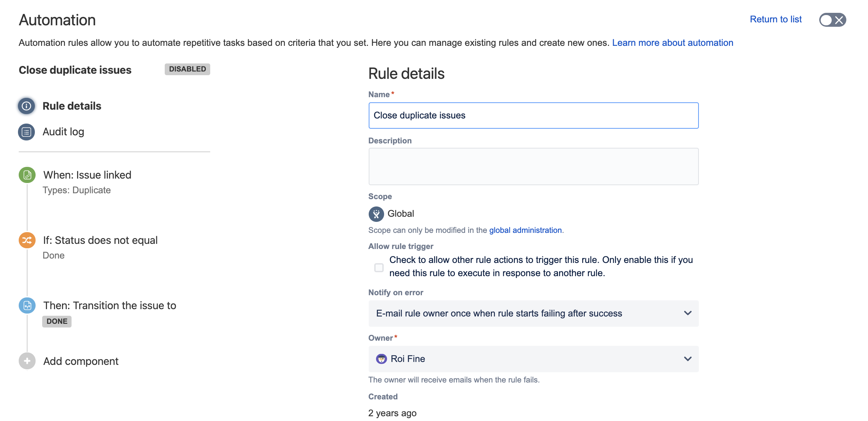Select the If: Status does not equal condition
868x421 pixels.
point(101,240)
